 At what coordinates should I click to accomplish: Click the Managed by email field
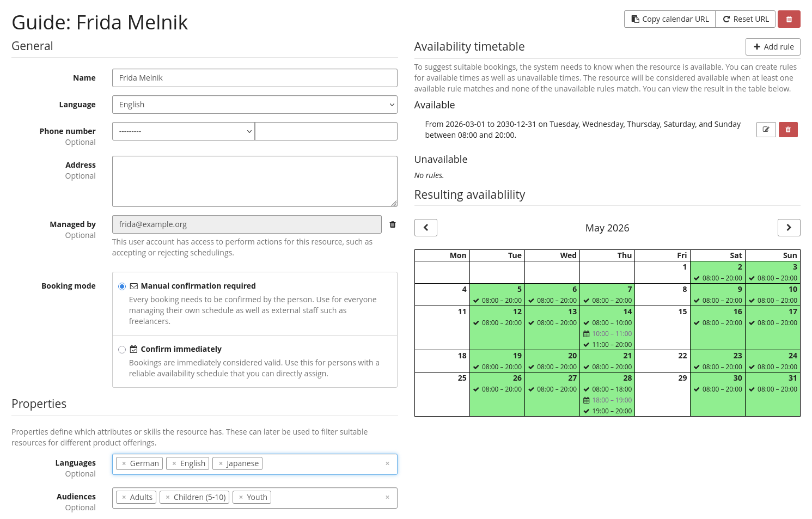(x=247, y=224)
